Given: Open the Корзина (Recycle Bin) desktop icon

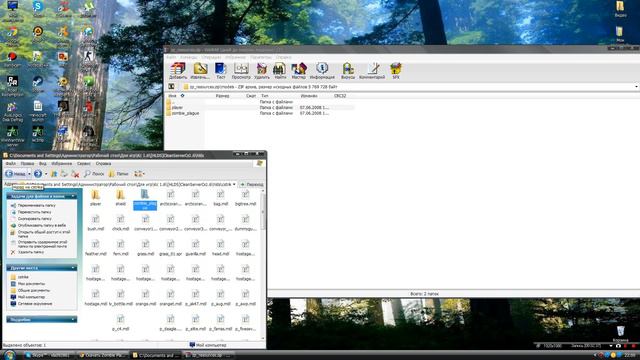Looking at the screenshot, I should point(620,333).
